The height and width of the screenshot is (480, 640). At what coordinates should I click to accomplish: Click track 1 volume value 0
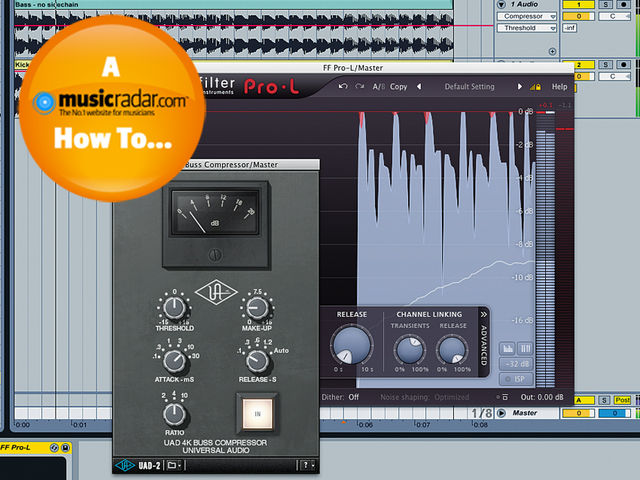click(x=578, y=16)
